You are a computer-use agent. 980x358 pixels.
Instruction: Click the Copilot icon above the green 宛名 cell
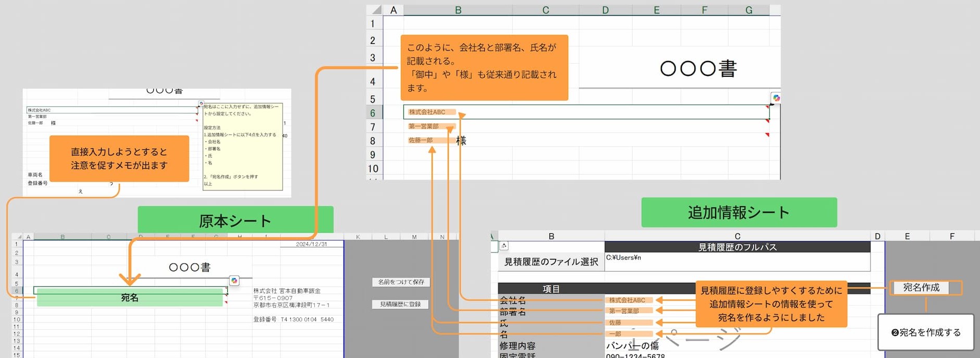tap(234, 281)
